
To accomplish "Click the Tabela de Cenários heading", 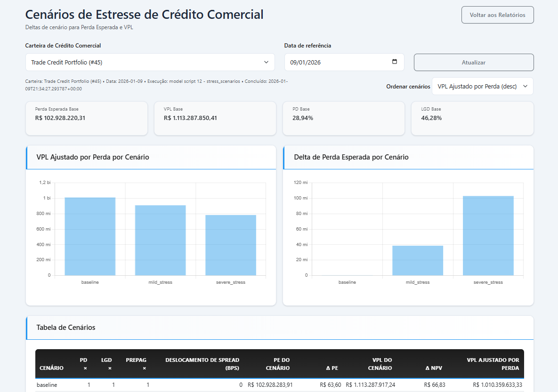I will pyautogui.click(x=66, y=328).
